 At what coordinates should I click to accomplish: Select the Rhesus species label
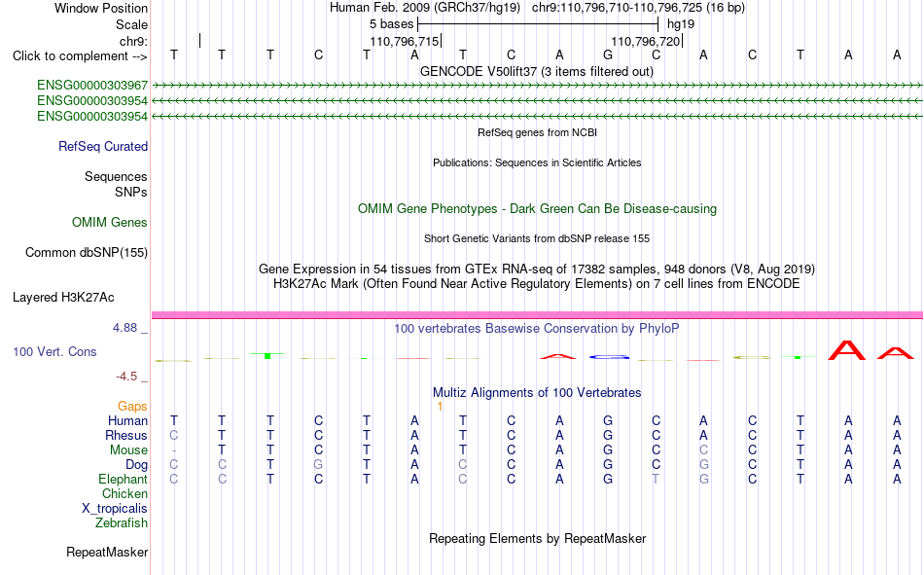pos(125,435)
